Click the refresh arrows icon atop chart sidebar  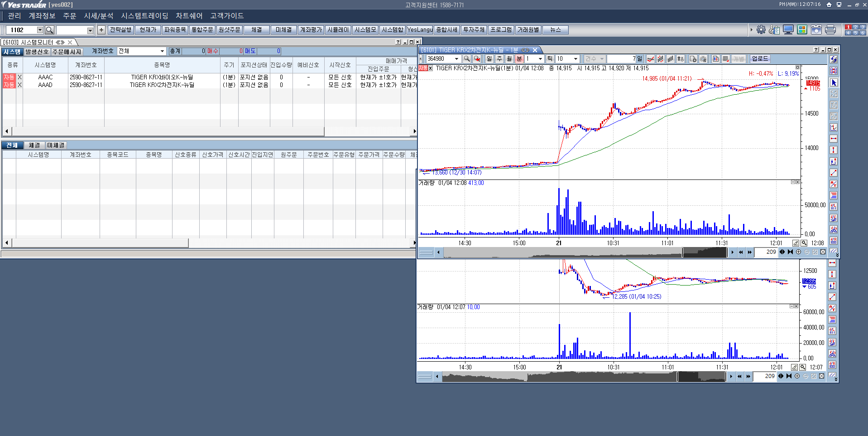[x=834, y=60]
